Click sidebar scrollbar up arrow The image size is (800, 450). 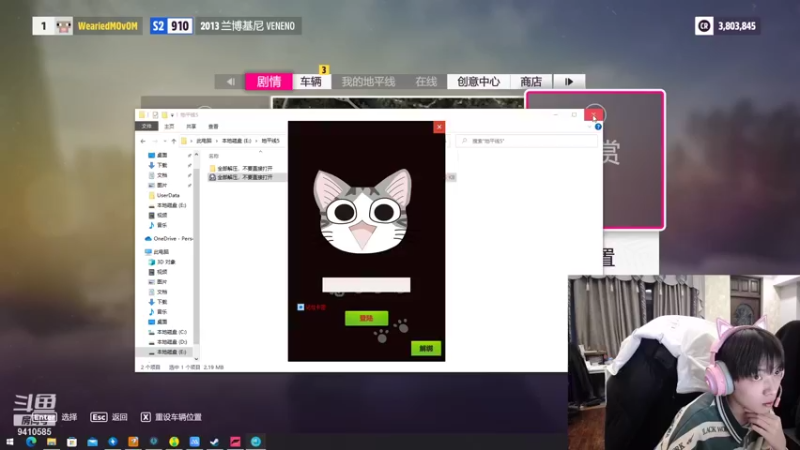196,155
